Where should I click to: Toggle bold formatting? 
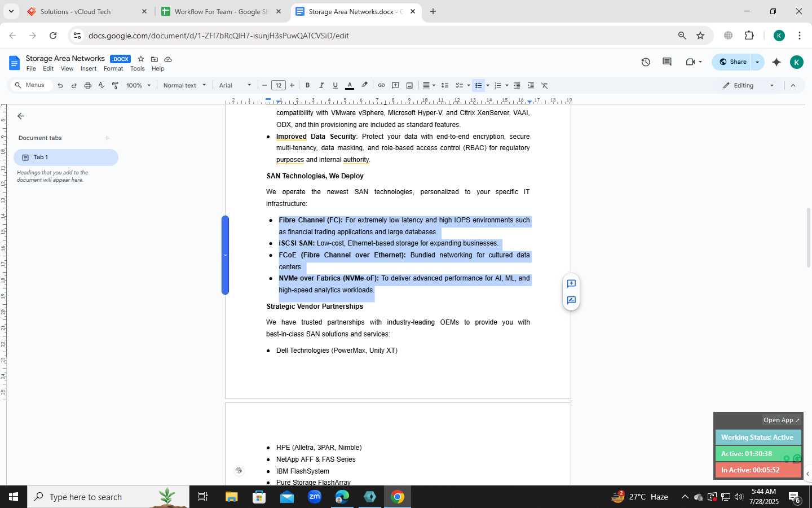[307, 85]
